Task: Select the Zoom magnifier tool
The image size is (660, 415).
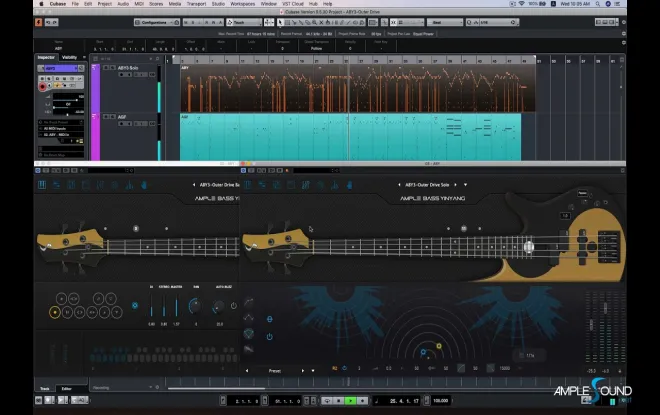Action: 314,22
